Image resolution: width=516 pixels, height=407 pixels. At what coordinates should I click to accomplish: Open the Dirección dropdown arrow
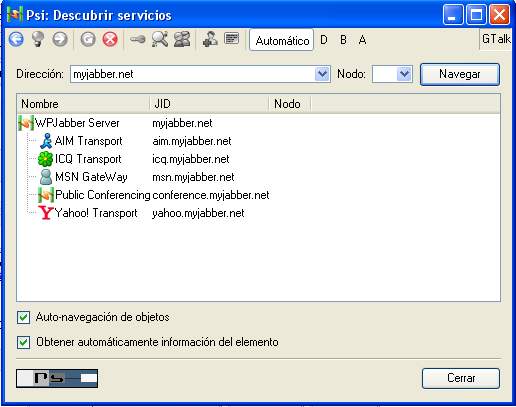322,74
